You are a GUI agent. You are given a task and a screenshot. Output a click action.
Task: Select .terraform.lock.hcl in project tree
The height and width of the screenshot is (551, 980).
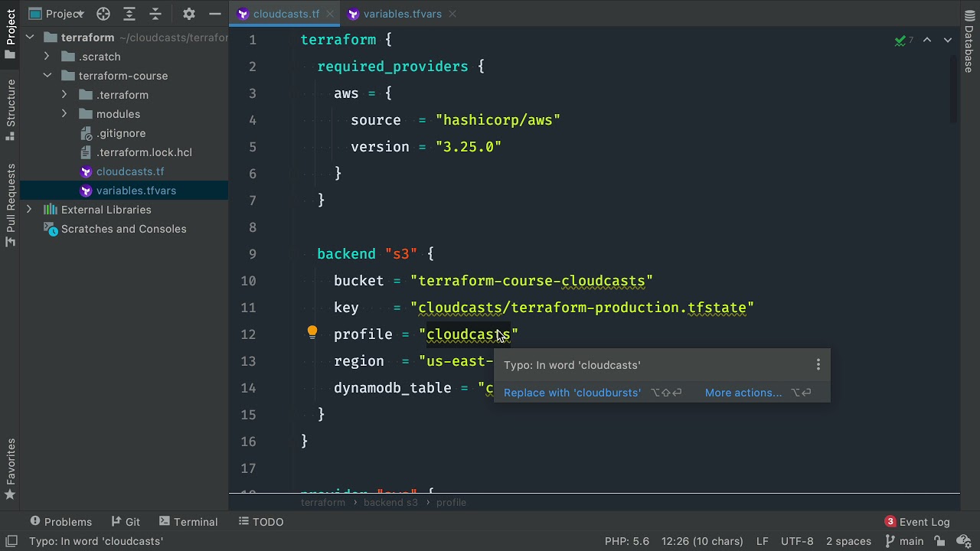click(144, 152)
